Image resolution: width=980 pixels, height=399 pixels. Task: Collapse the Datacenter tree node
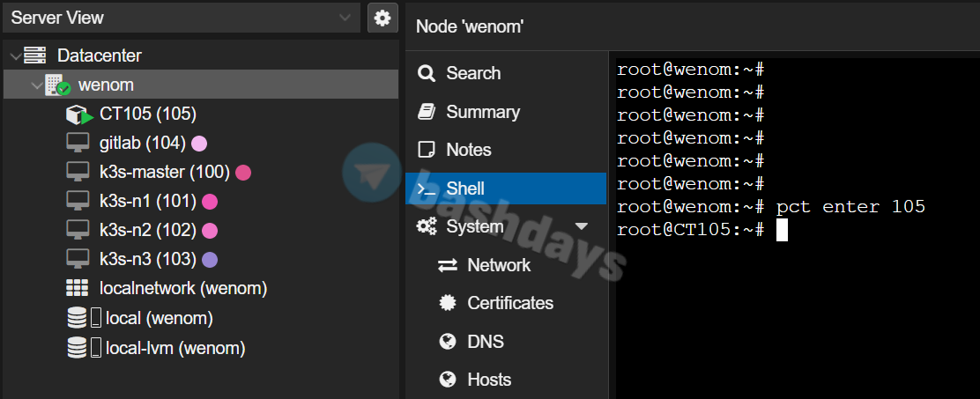pyautogui.click(x=15, y=56)
